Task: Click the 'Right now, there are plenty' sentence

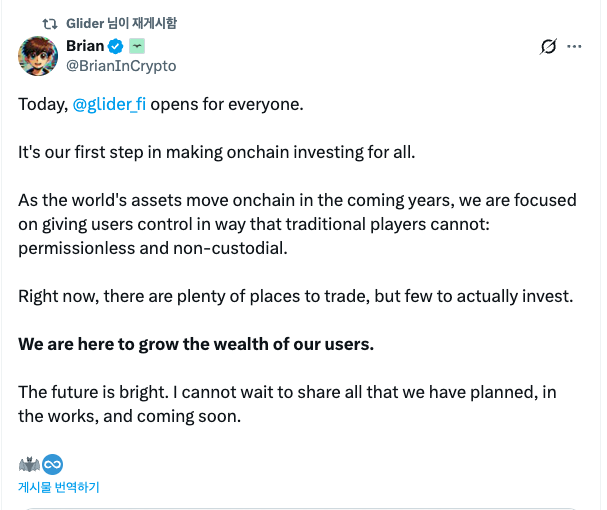Action: pyautogui.click(x=296, y=296)
